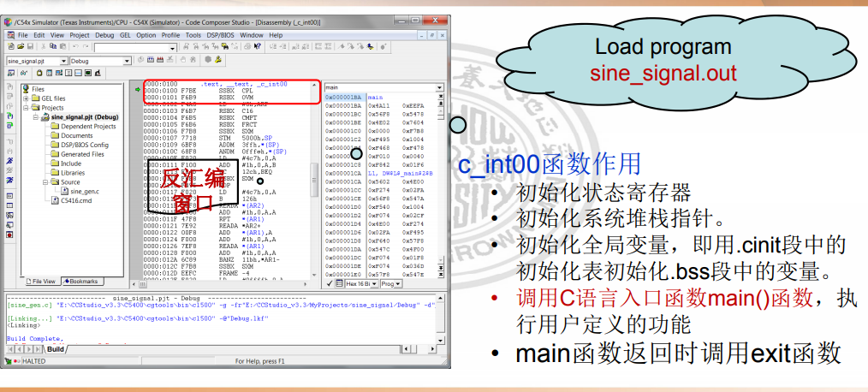Image resolution: width=868 pixels, height=392 pixels.
Task: Click the red record icon on the left toolbar
Action: click(x=10, y=235)
